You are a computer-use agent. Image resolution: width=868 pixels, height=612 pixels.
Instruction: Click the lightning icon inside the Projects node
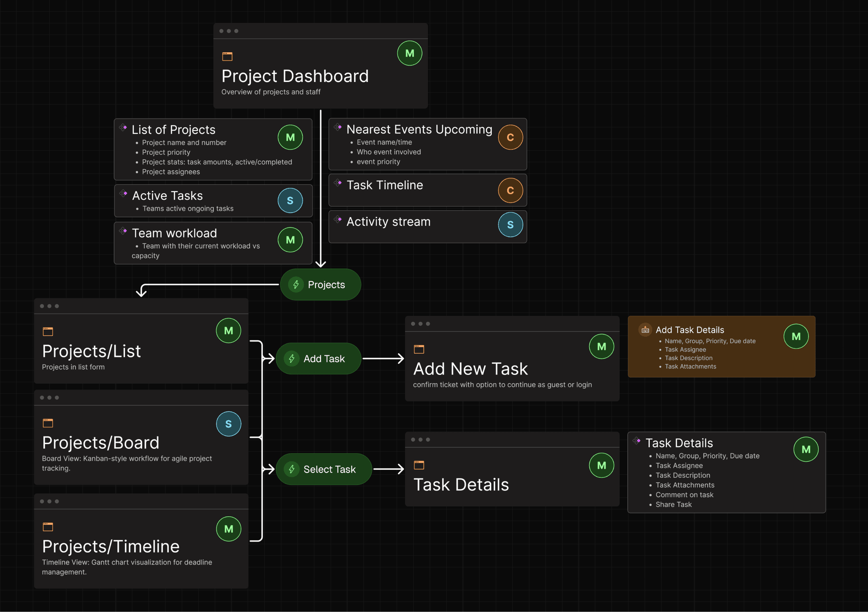click(x=296, y=285)
